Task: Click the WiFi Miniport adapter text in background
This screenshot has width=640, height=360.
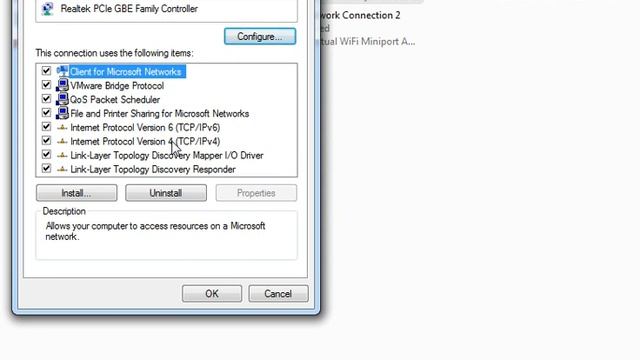Action: click(x=368, y=42)
